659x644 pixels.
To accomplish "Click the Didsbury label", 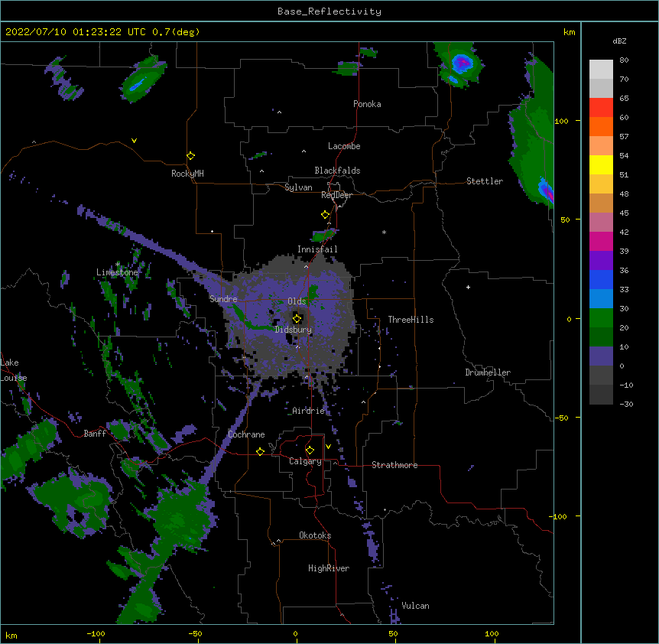I will [294, 330].
